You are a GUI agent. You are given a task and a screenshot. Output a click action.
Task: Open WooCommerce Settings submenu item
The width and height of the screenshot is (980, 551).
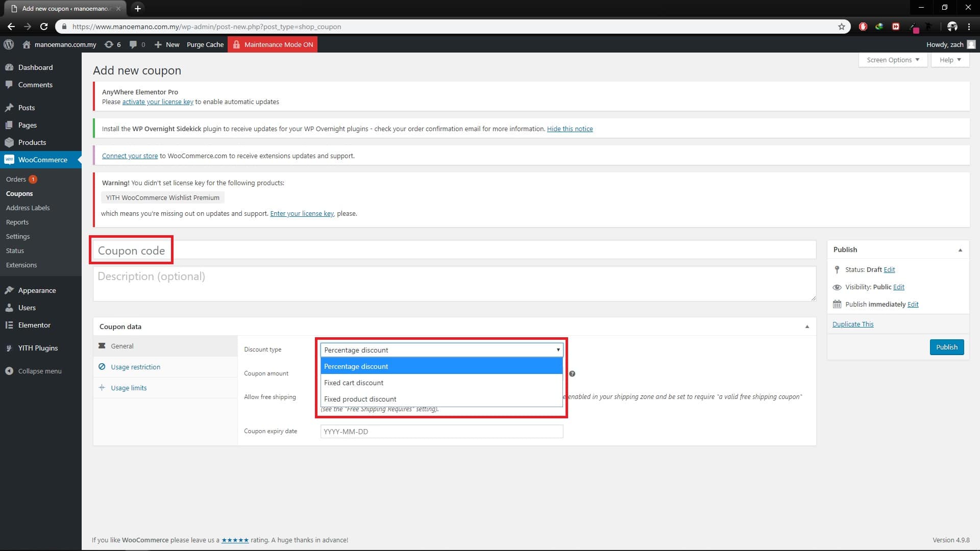point(18,236)
